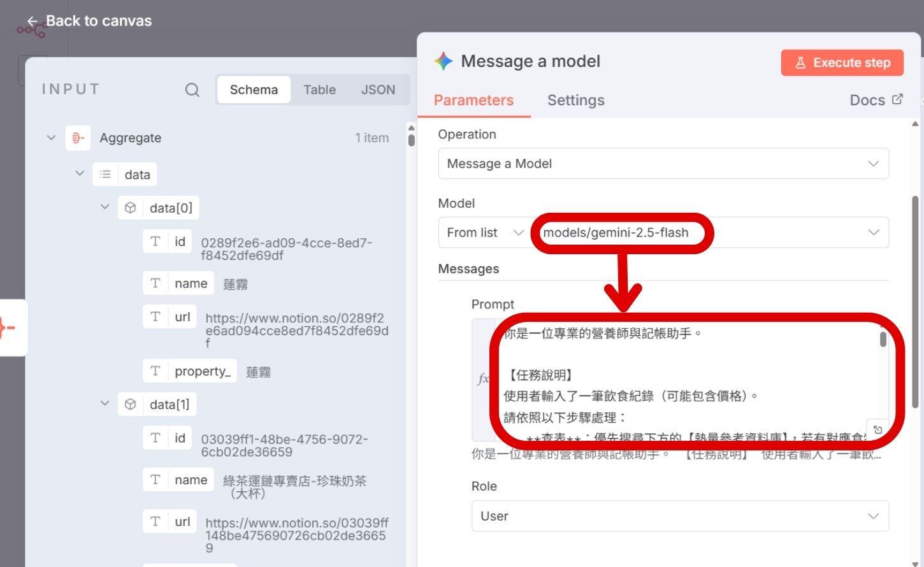Click the list icon beside data
This screenshot has height=567, width=924.
click(105, 173)
